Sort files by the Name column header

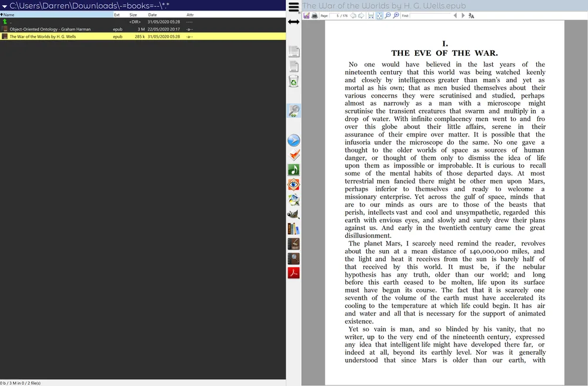pyautogui.click(x=56, y=15)
